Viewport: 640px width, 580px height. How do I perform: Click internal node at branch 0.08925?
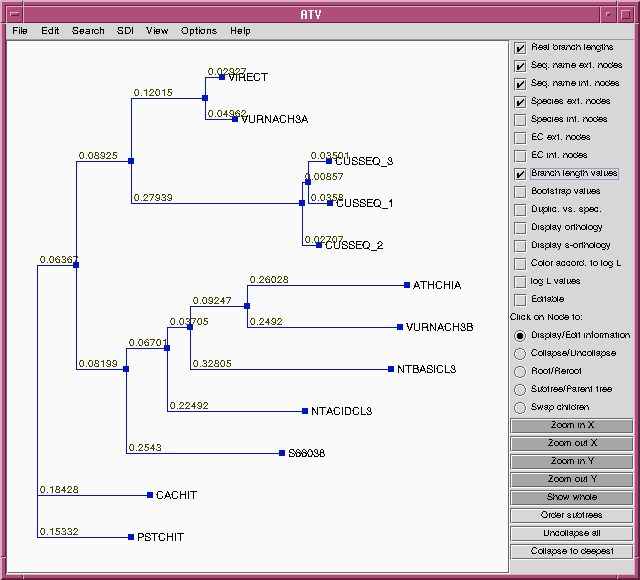click(131, 161)
